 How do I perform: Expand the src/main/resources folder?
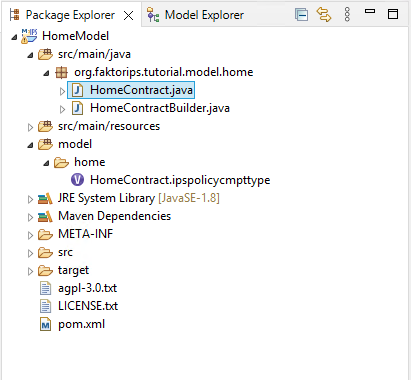[30, 127]
